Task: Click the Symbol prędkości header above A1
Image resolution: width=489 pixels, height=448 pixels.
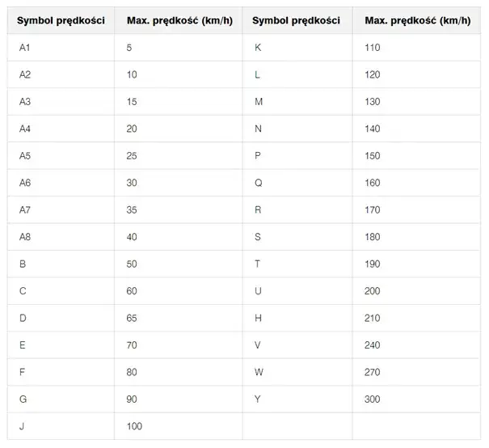Action: [62, 20]
